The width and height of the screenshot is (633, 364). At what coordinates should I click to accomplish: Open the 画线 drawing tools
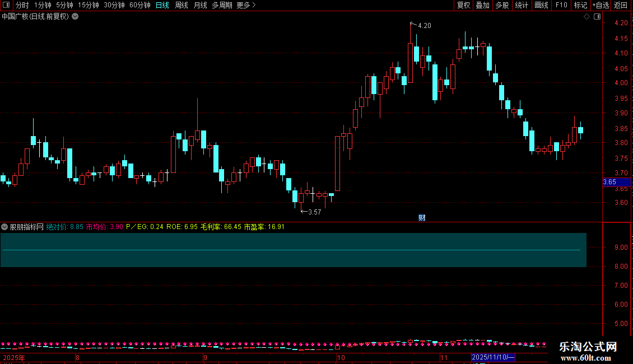(x=541, y=5)
